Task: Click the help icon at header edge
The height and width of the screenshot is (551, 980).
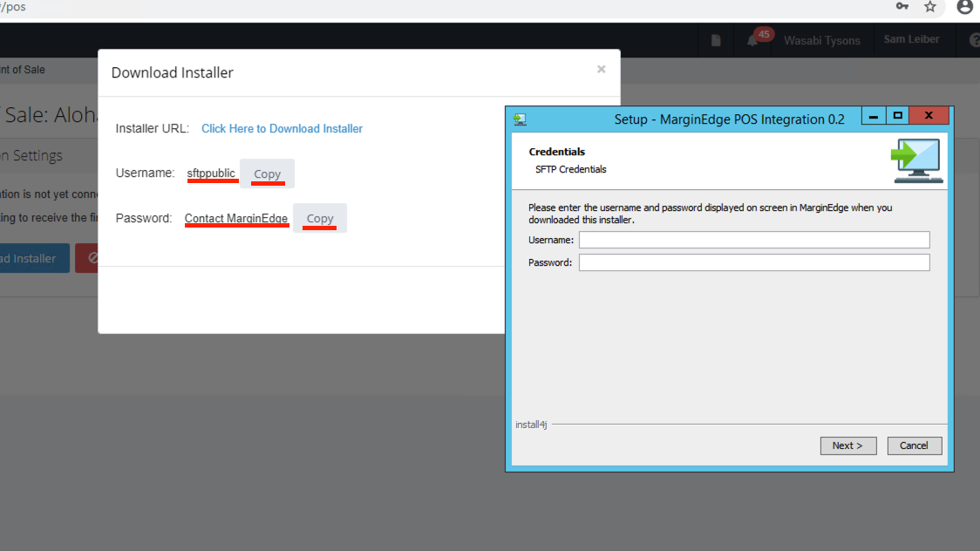Action: [975, 40]
